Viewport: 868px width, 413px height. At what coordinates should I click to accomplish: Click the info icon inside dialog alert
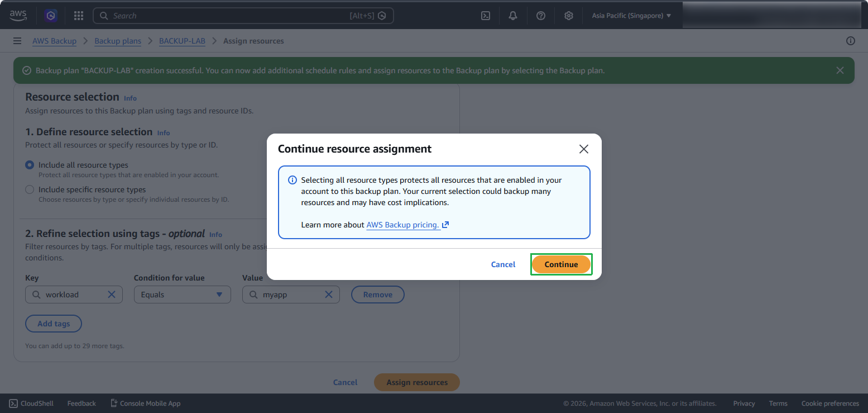[x=292, y=180]
